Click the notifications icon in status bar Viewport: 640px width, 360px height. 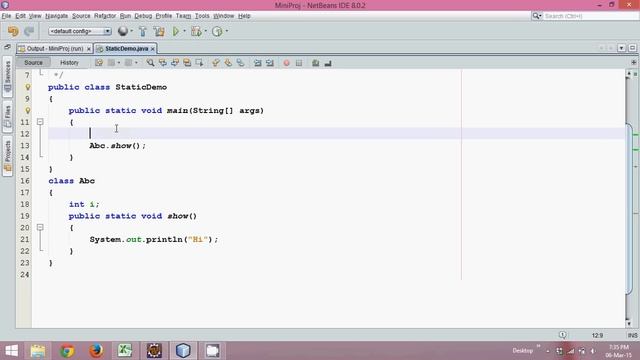coord(562,335)
